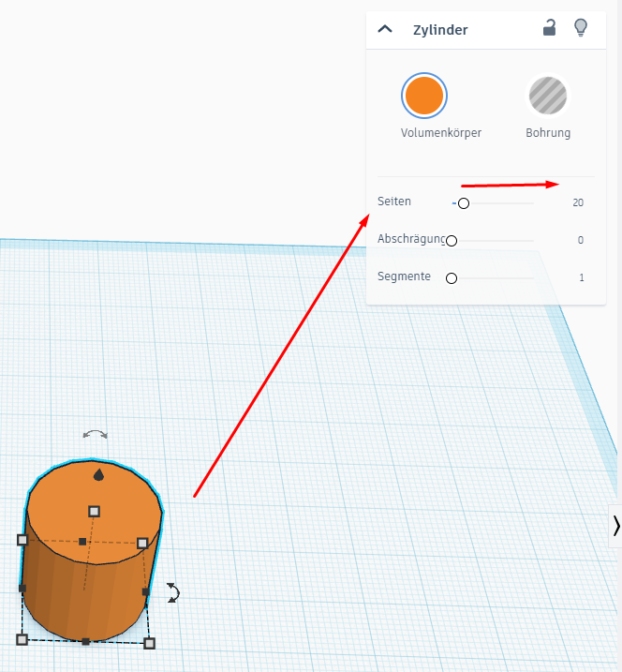
Task: Toggle the lock icon for Zylinder
Action: click(549, 28)
